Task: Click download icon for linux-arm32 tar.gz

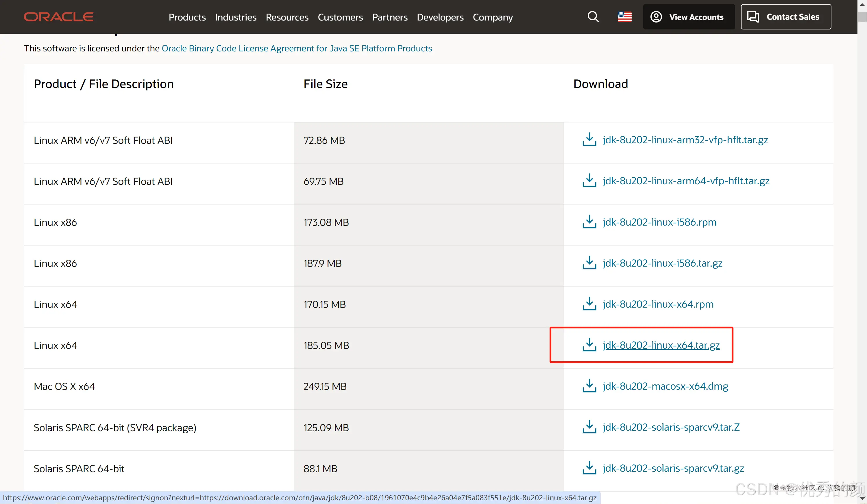Action: (x=589, y=140)
